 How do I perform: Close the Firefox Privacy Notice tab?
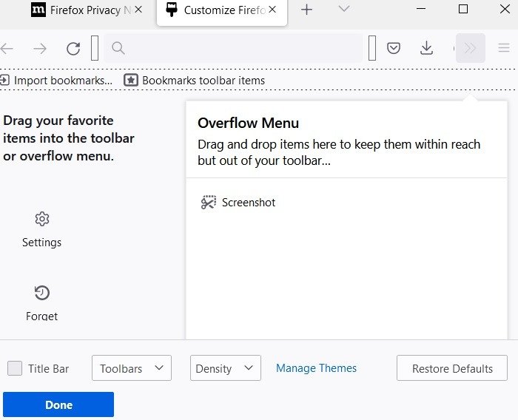click(x=138, y=10)
